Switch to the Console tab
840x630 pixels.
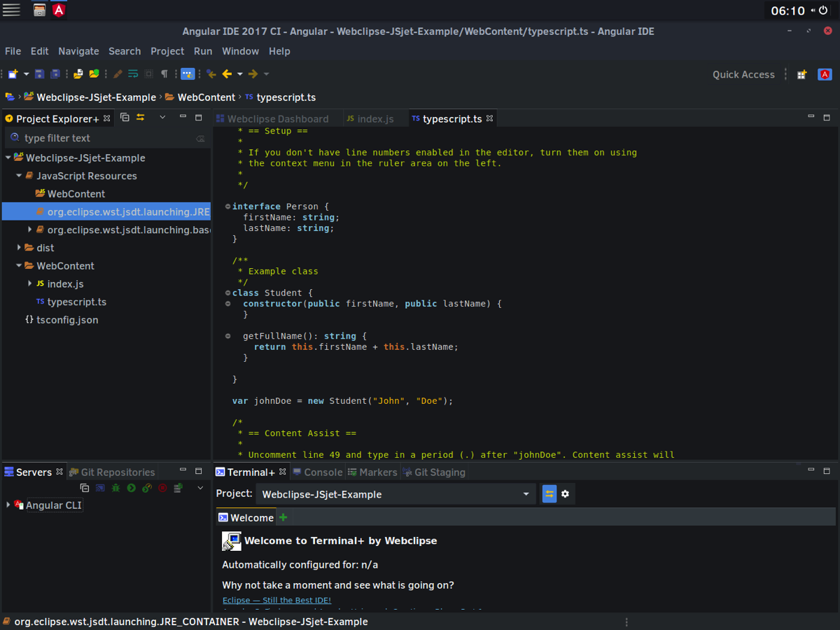point(318,472)
